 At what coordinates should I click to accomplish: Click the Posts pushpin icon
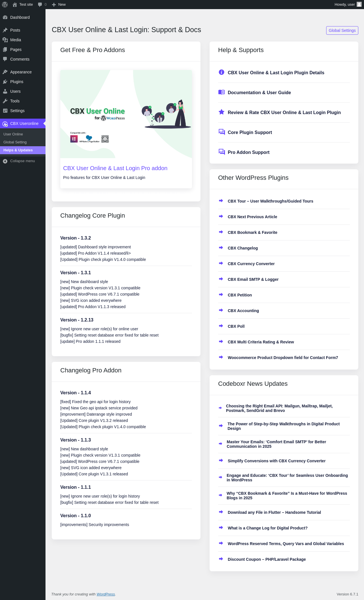(5, 30)
